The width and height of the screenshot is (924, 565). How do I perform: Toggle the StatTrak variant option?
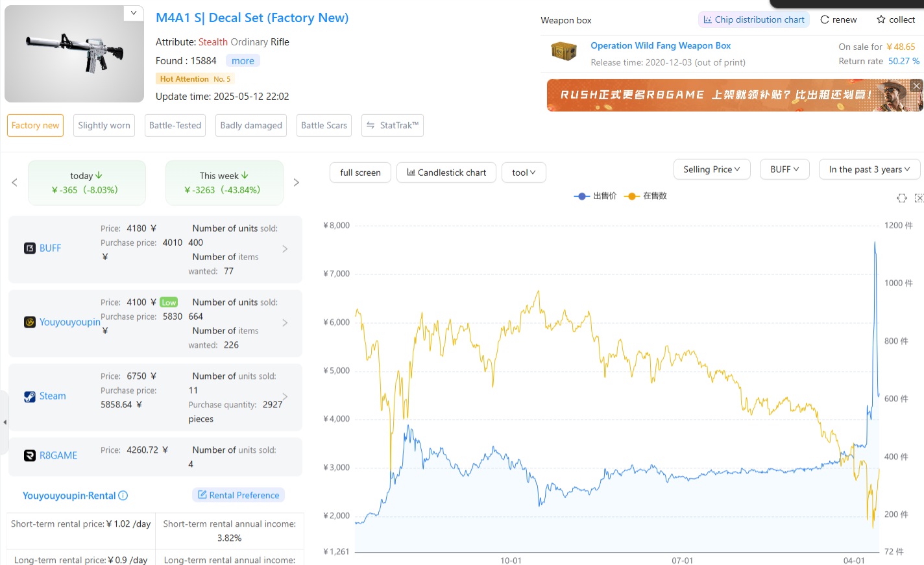tap(393, 125)
